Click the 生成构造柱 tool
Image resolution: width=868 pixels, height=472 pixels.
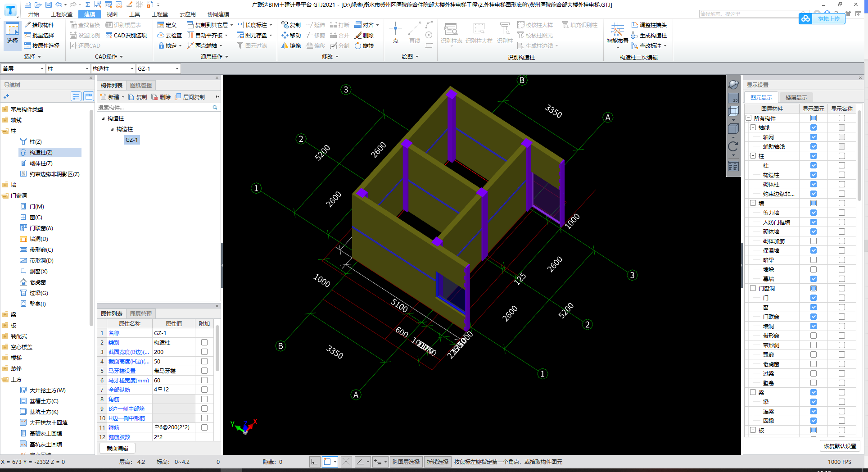[x=649, y=35]
